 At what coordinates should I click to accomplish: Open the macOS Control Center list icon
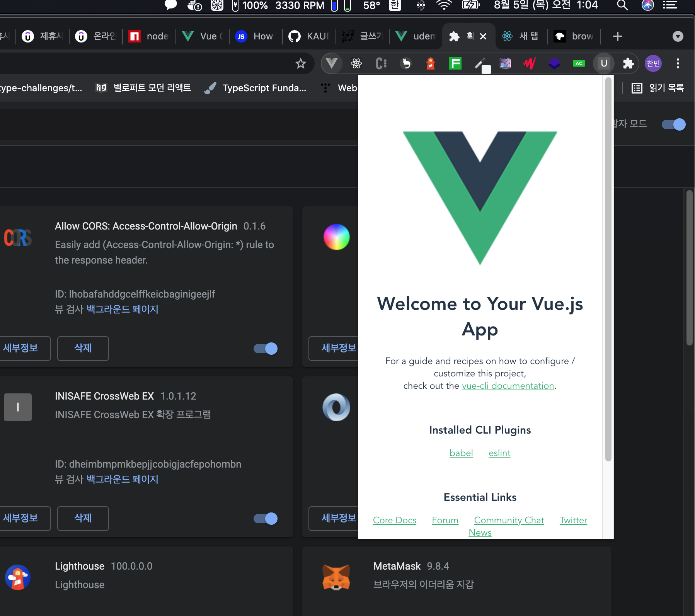point(670,5)
